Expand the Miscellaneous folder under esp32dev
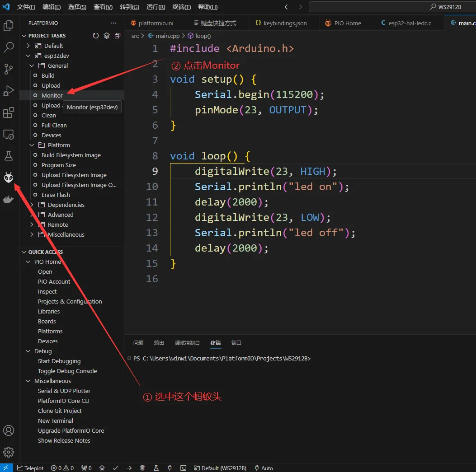This screenshot has height=472, width=476. coord(32,234)
